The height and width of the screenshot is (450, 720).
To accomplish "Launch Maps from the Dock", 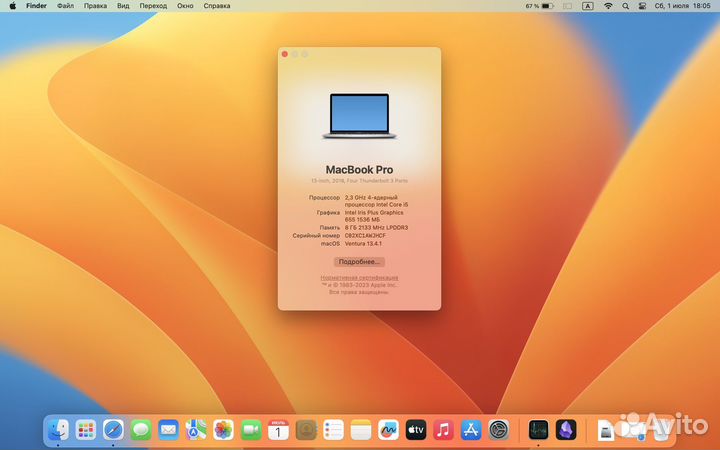I will (196, 430).
